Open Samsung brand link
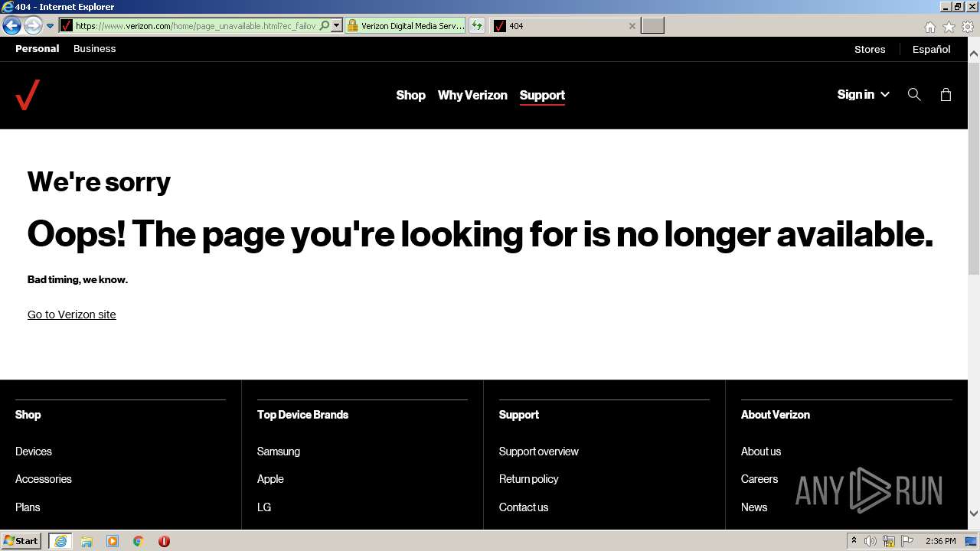 tap(279, 452)
